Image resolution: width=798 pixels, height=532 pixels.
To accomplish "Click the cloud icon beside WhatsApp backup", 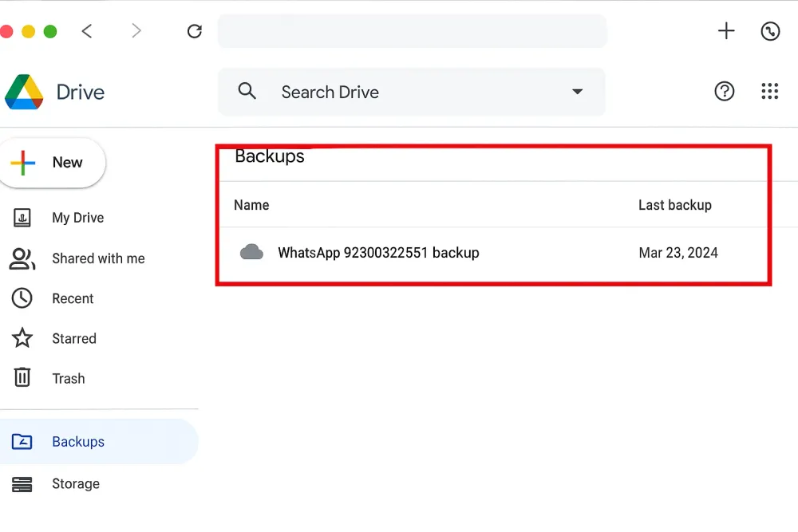I will click(251, 252).
